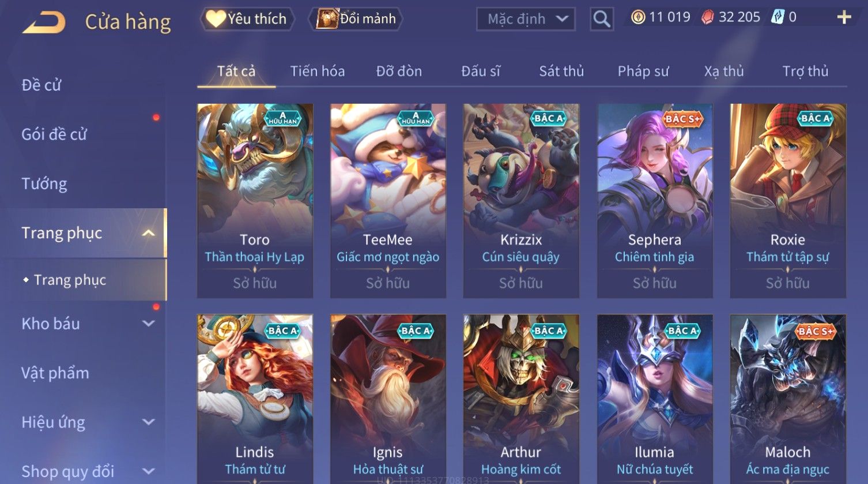Screen dimensions: 868x484
Task: Open Gói đề cử sidebar entry
Action: pos(54,134)
